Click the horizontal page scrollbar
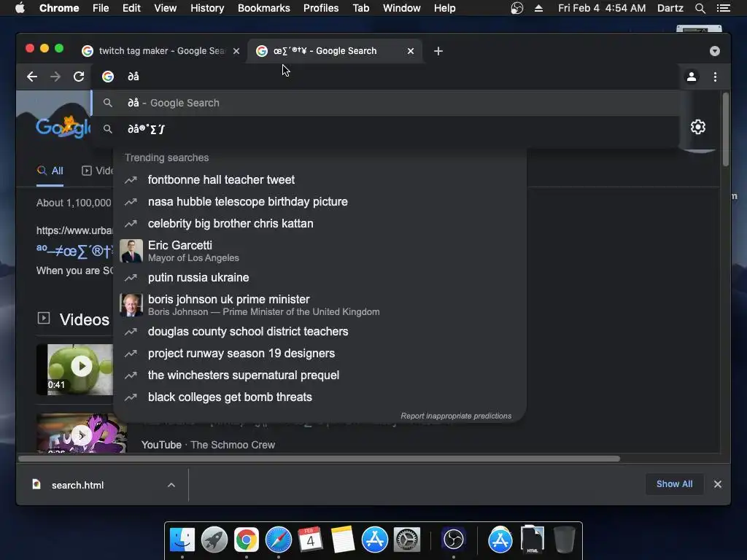Image resolution: width=747 pixels, height=560 pixels. (x=320, y=459)
